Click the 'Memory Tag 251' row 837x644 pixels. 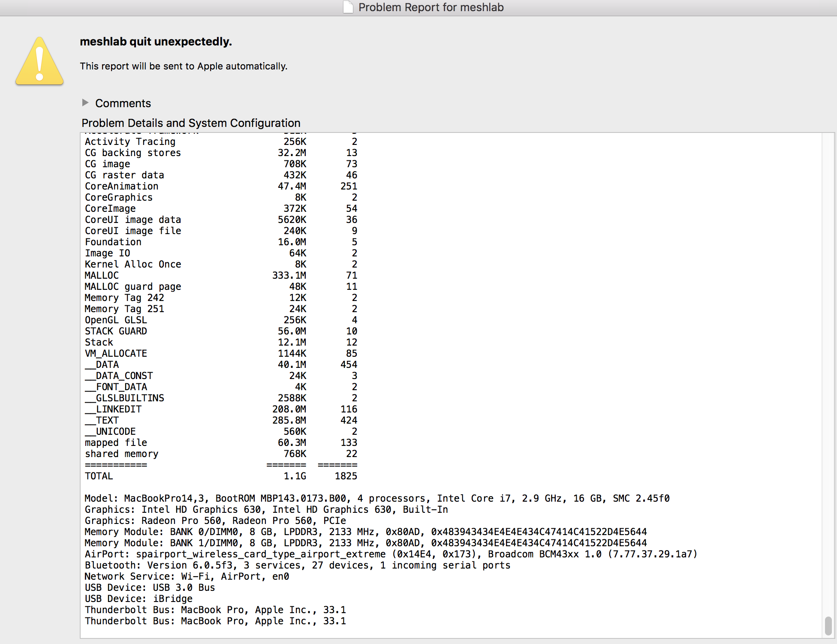[x=221, y=309]
